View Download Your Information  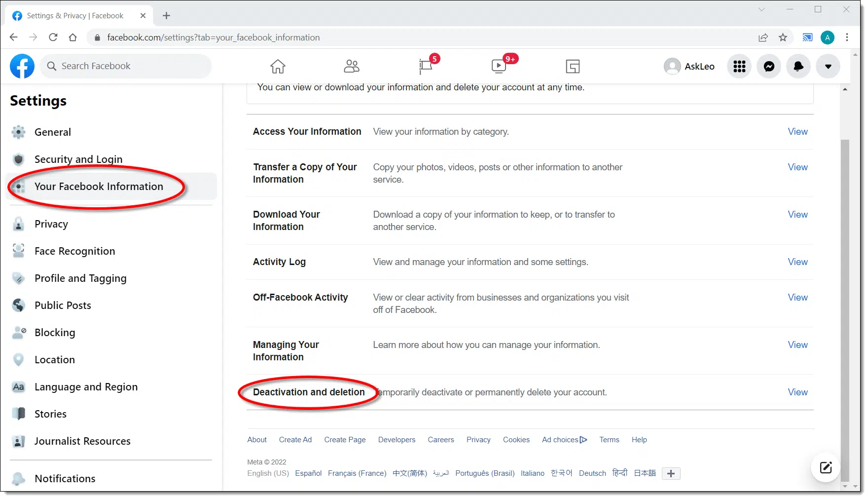point(797,215)
